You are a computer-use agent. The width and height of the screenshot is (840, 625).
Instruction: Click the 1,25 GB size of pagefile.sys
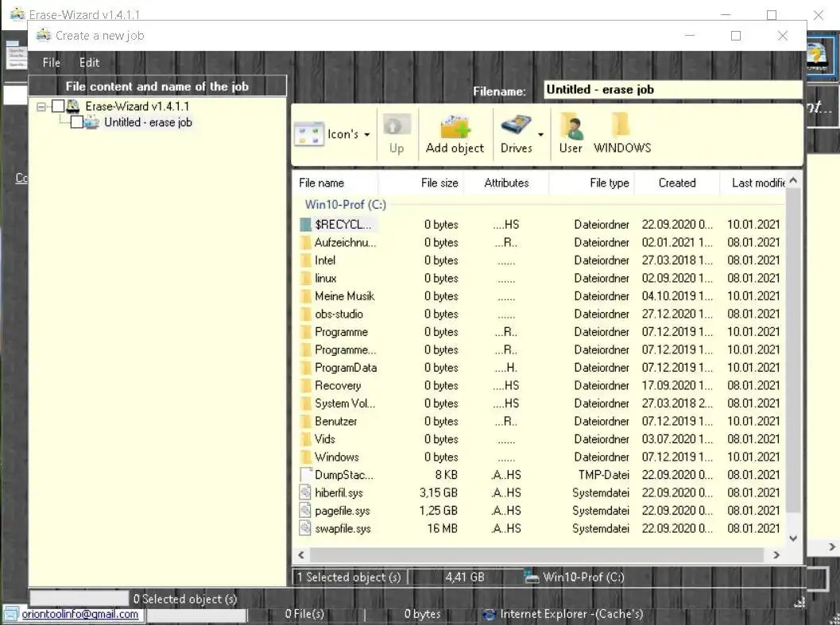click(439, 511)
